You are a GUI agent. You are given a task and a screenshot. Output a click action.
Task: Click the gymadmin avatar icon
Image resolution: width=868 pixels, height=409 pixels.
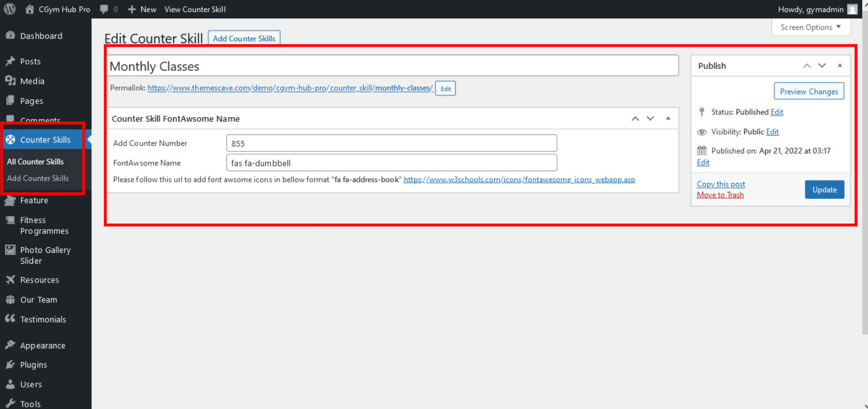click(x=852, y=9)
